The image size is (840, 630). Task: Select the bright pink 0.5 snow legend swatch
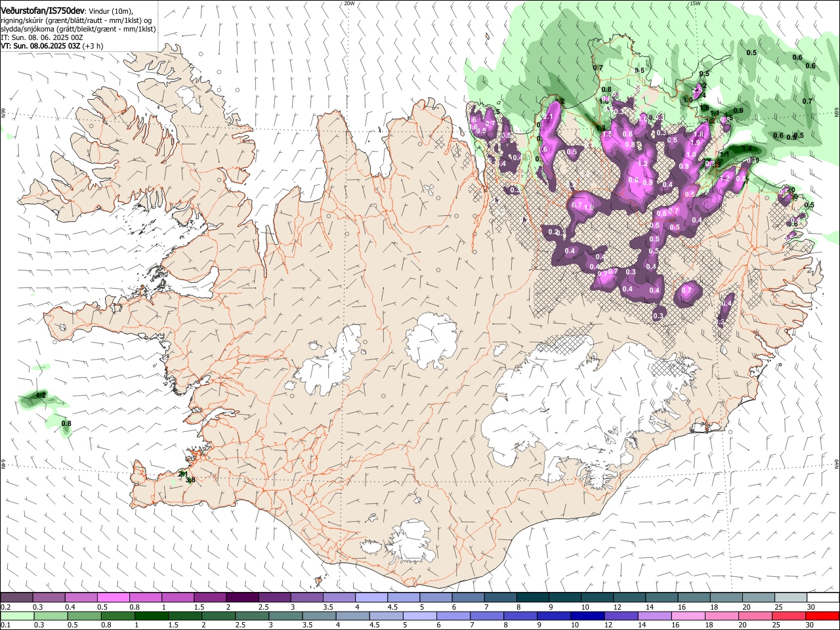(113, 598)
